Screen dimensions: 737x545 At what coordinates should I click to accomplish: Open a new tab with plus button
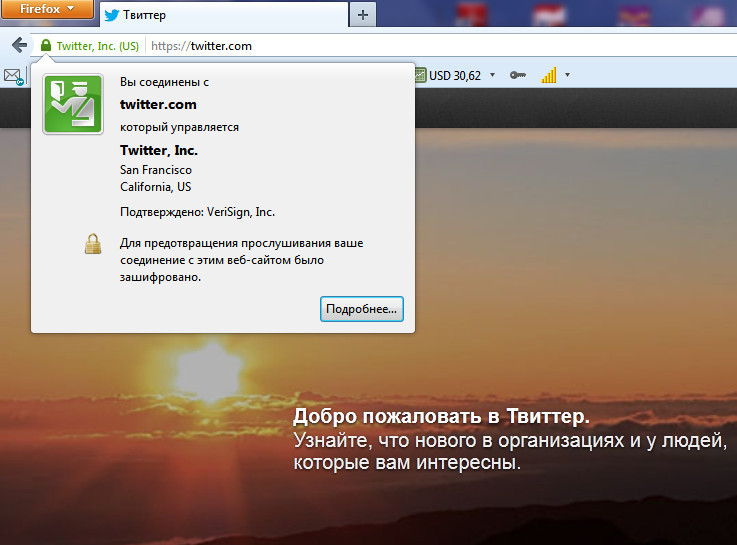[363, 14]
